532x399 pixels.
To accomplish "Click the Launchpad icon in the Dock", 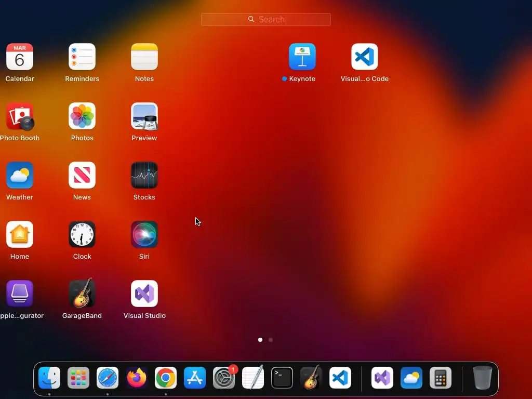I will (78, 378).
